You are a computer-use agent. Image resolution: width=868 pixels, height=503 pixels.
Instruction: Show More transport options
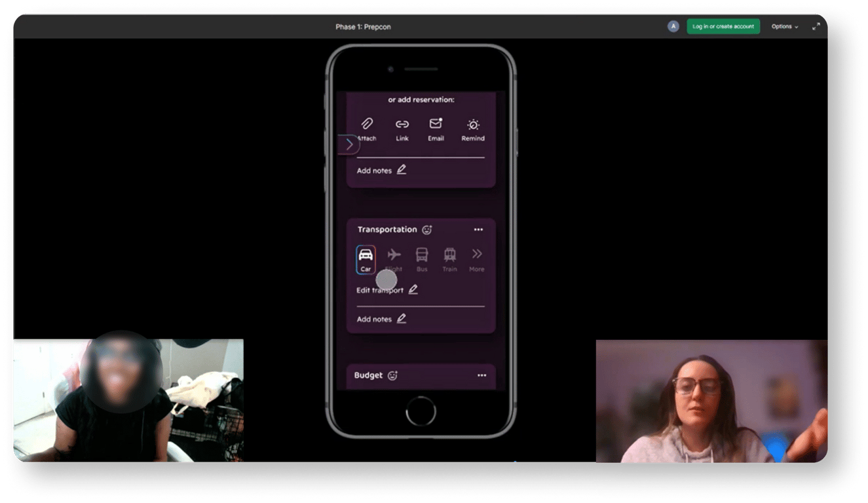click(x=477, y=260)
